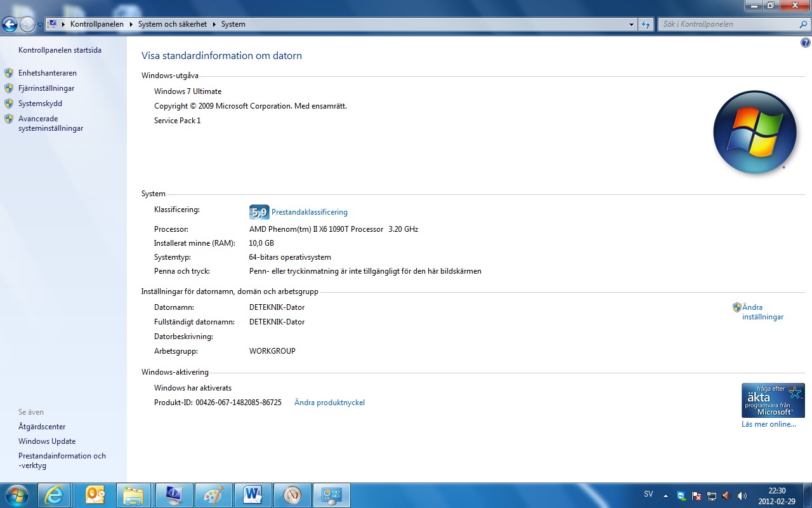Click the äkta Microsoft genuine software badge
This screenshot has height=508, width=812.
(x=773, y=400)
